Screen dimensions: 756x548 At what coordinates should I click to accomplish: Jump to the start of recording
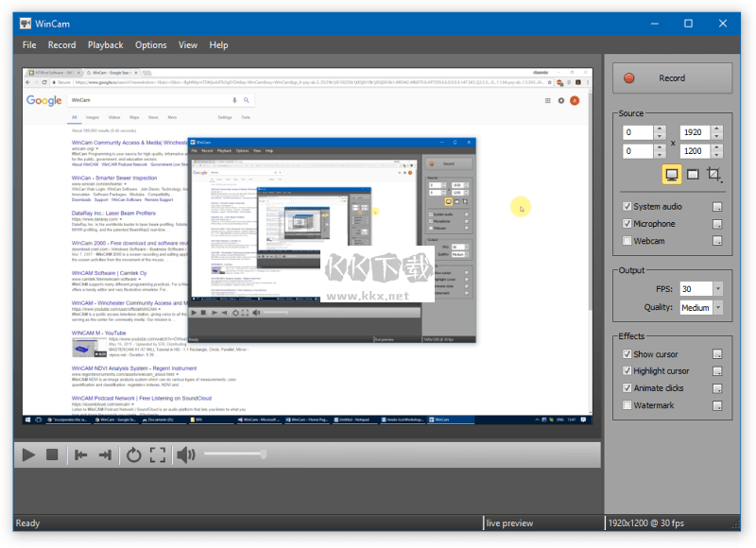[81, 455]
